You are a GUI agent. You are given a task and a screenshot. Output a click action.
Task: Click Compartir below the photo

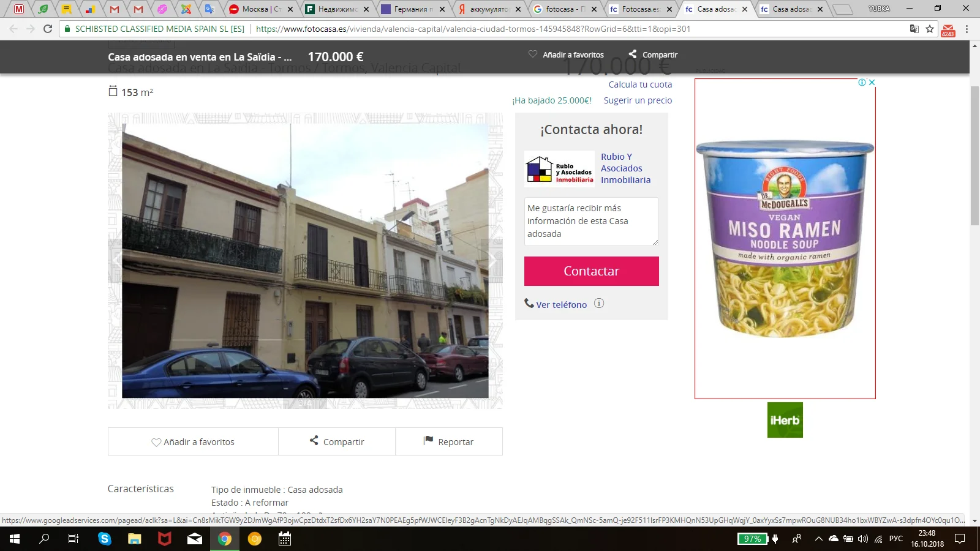(337, 441)
